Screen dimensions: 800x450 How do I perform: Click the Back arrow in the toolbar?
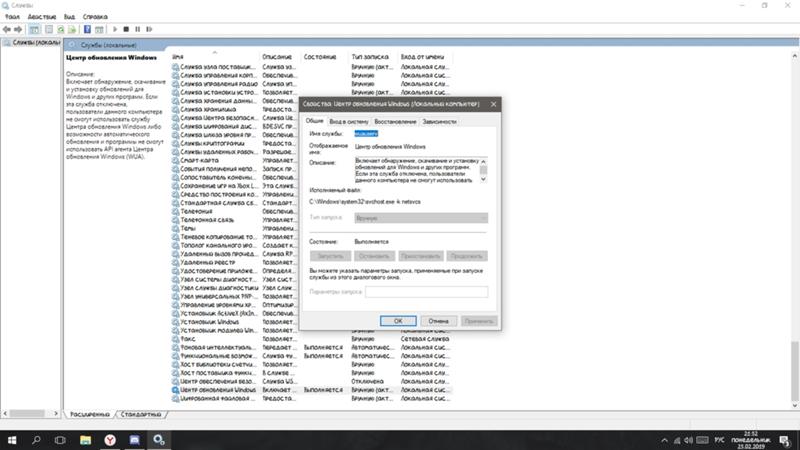(7, 30)
